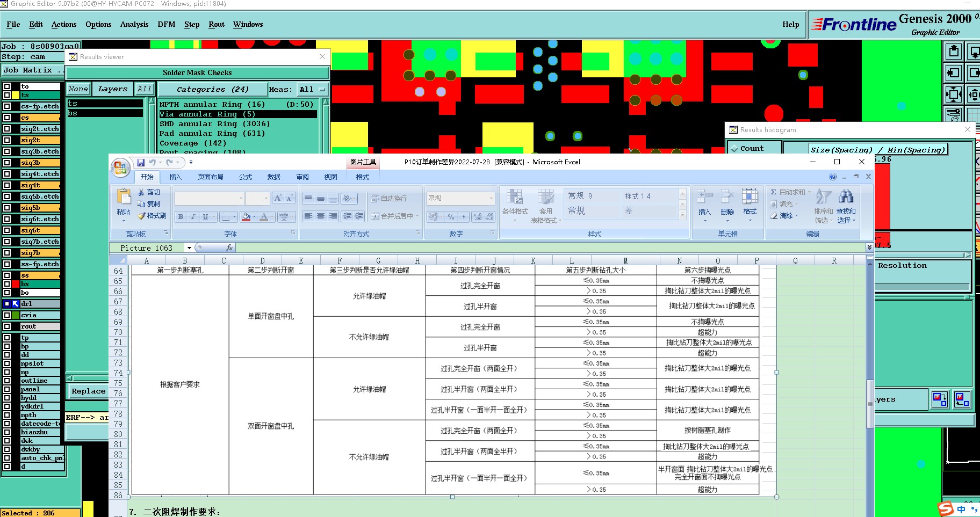The image size is (980, 517).
Task: Toggle checkbox for the rout layer
Action: [7, 326]
